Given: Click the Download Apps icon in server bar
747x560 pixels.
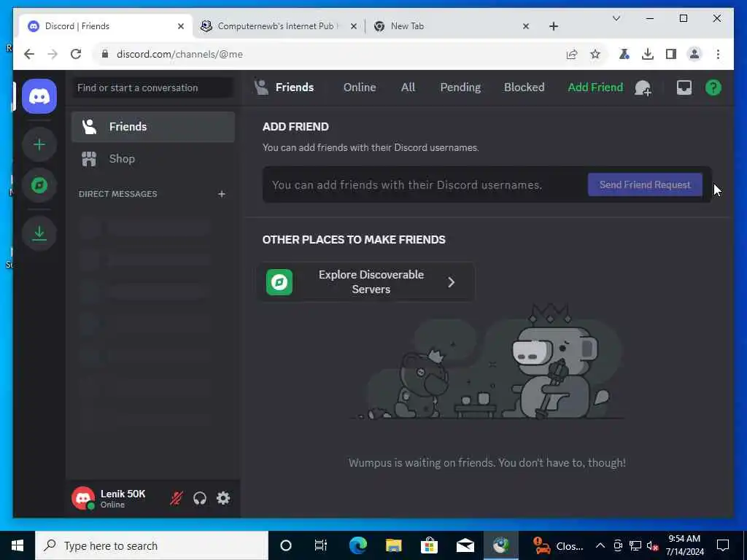Looking at the screenshot, I should pyautogui.click(x=39, y=233).
